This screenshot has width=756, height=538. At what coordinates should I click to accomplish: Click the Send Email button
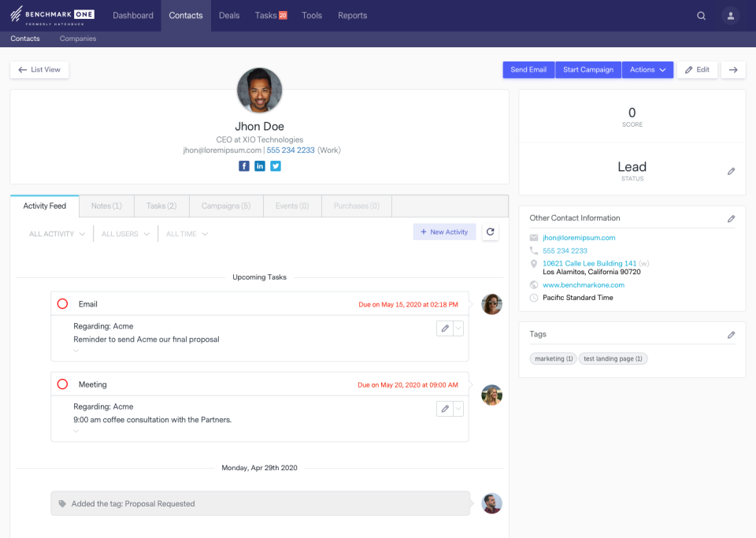pyautogui.click(x=528, y=70)
